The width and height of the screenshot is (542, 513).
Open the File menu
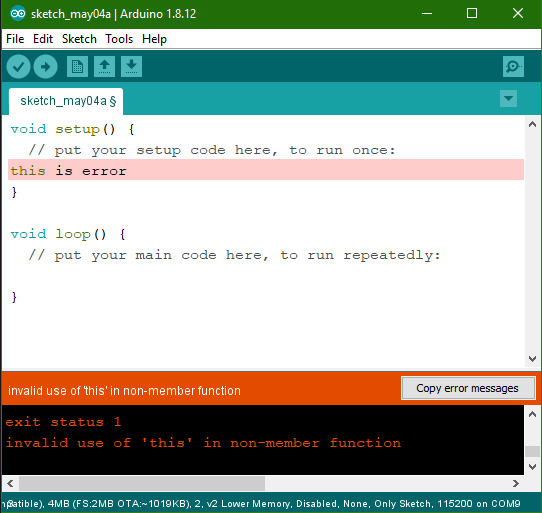[15, 39]
